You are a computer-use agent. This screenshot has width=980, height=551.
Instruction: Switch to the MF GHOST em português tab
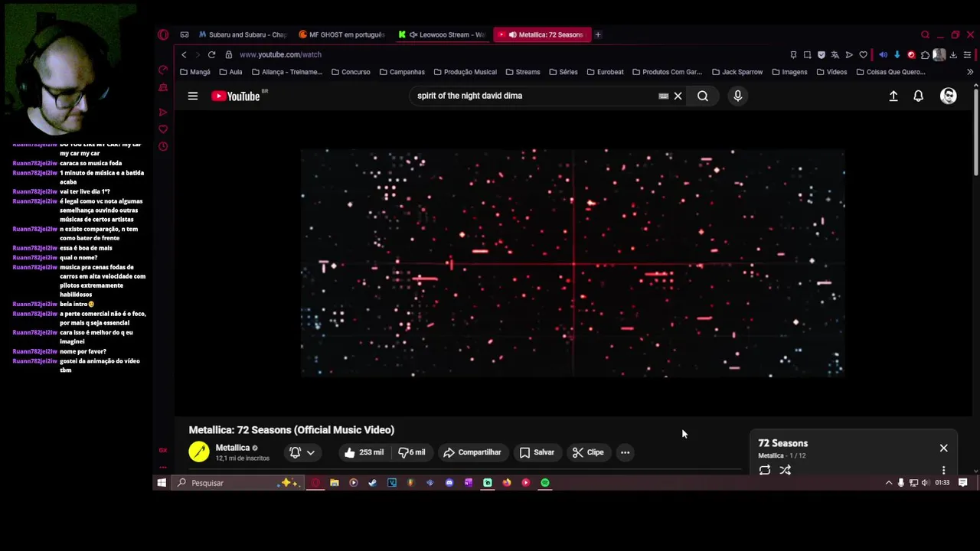tap(341, 34)
